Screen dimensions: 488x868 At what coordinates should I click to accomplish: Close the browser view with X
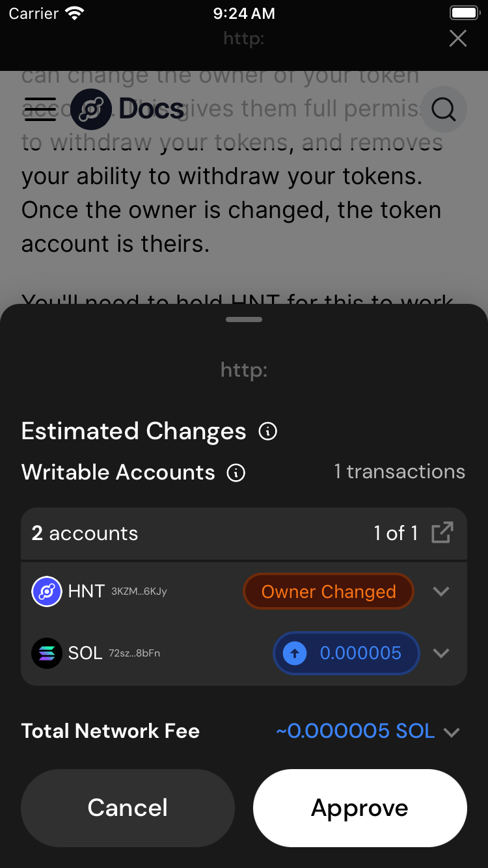[458, 39]
